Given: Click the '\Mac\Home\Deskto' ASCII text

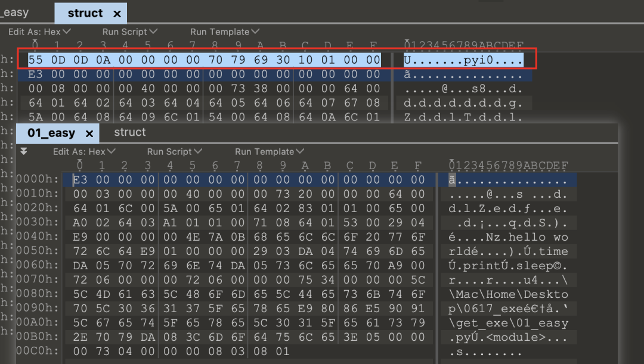Looking at the screenshot, I should pos(509,294).
